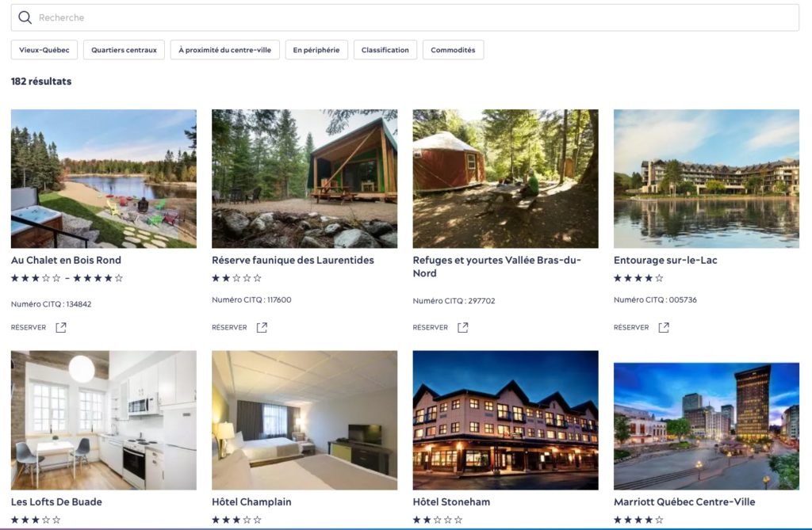Open external link icon for Refuges et yourtes
The height and width of the screenshot is (530, 812).
(x=463, y=327)
